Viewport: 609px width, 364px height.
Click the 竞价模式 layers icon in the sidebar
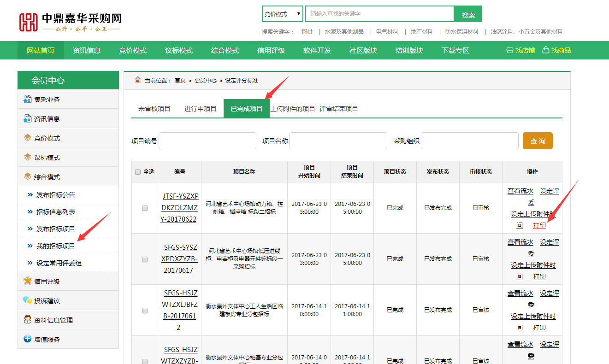[28, 138]
